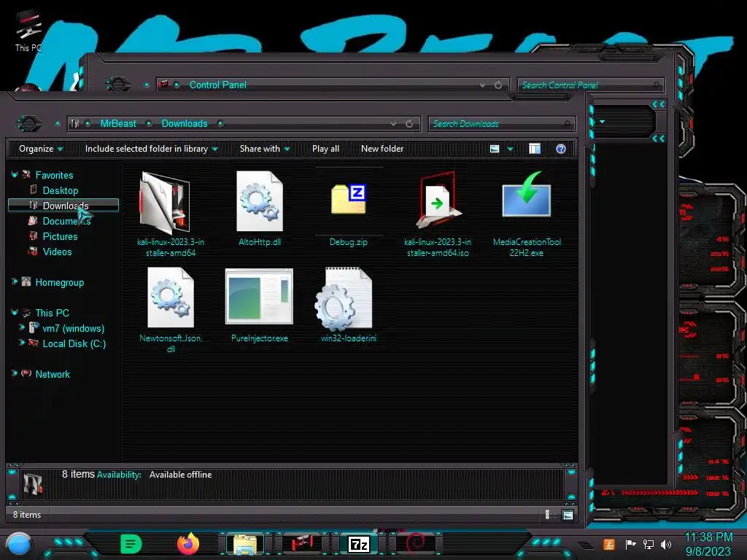This screenshot has height=560, width=747.
Task: Click the volume speaker tray icon
Action: [x=666, y=544]
